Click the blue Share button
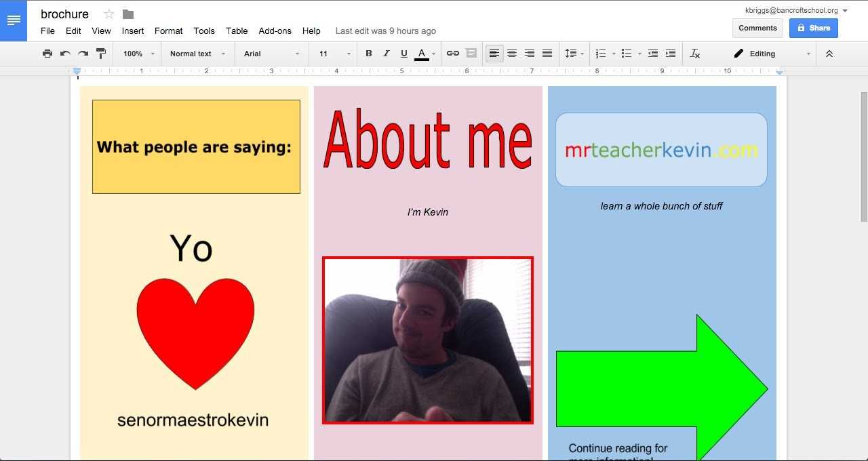The height and width of the screenshot is (461, 868). 813,28
